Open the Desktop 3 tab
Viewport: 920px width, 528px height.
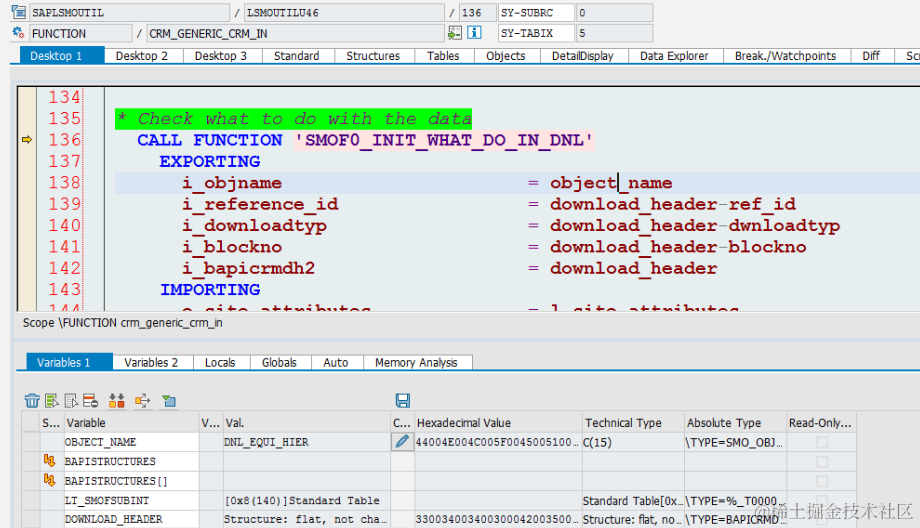tap(221, 56)
